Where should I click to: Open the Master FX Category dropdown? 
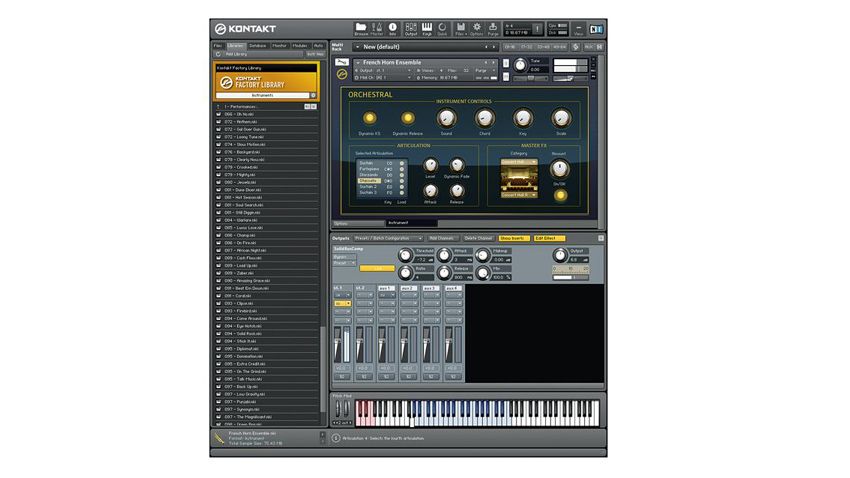tap(519, 162)
